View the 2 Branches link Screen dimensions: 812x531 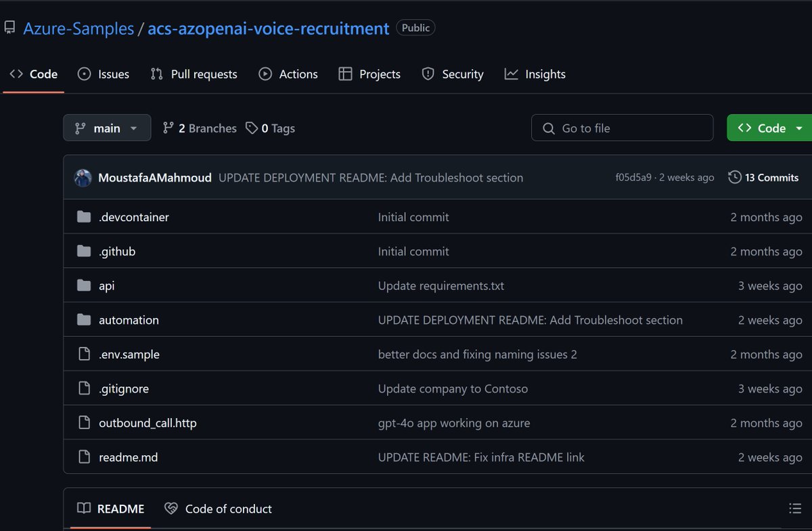200,128
